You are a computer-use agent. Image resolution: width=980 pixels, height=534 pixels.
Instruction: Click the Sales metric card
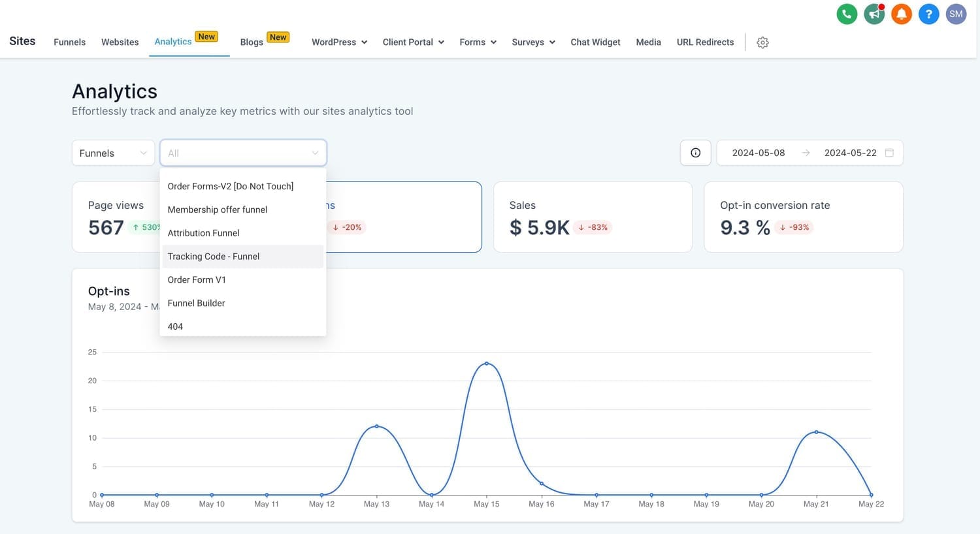click(x=592, y=217)
